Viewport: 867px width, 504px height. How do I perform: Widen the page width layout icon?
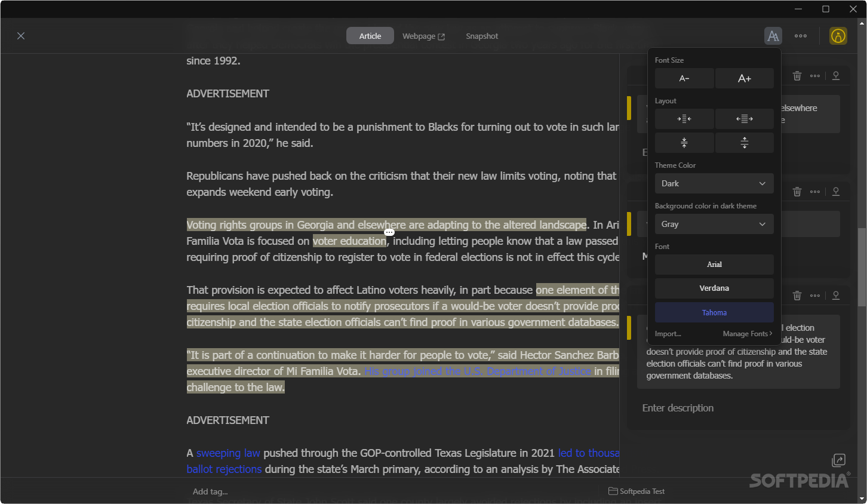[745, 119]
